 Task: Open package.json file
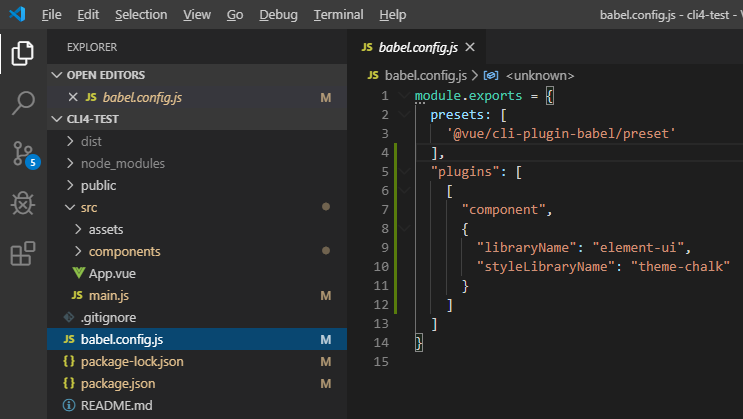point(197,383)
